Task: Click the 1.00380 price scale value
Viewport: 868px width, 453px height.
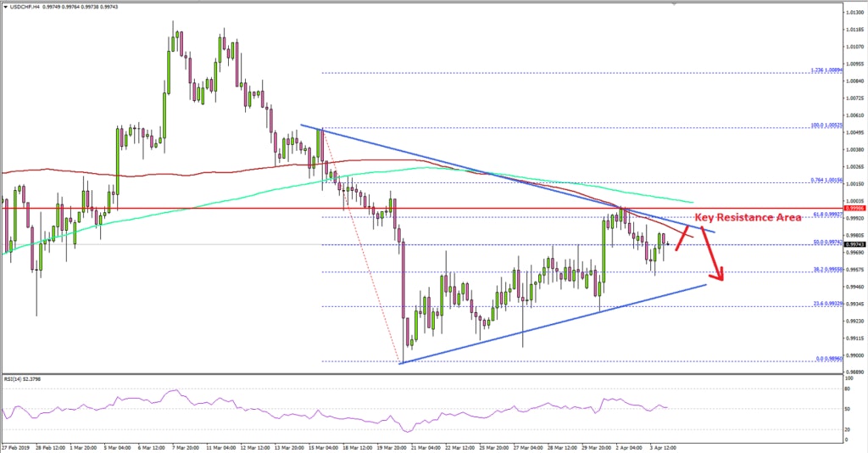Action: coord(855,149)
